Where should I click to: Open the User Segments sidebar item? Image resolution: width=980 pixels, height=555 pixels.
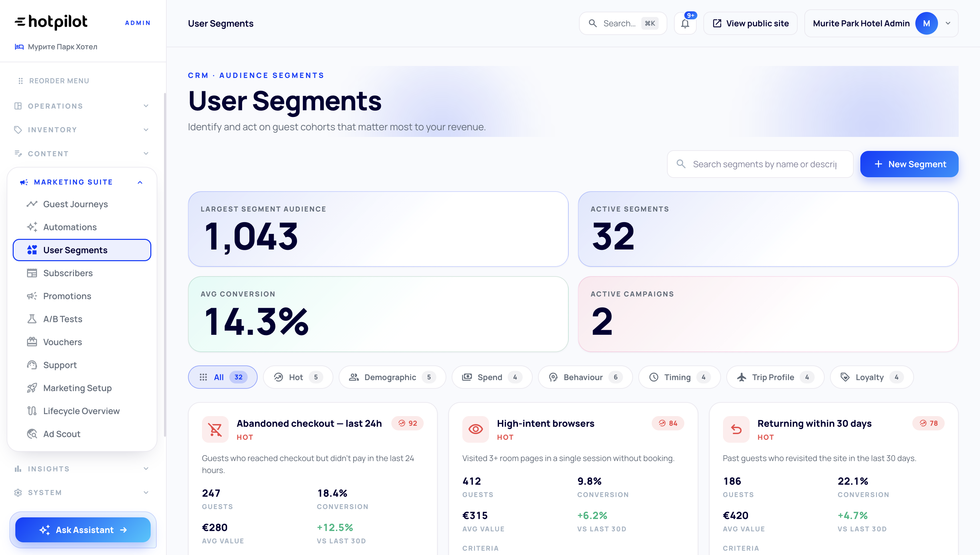[x=82, y=250]
